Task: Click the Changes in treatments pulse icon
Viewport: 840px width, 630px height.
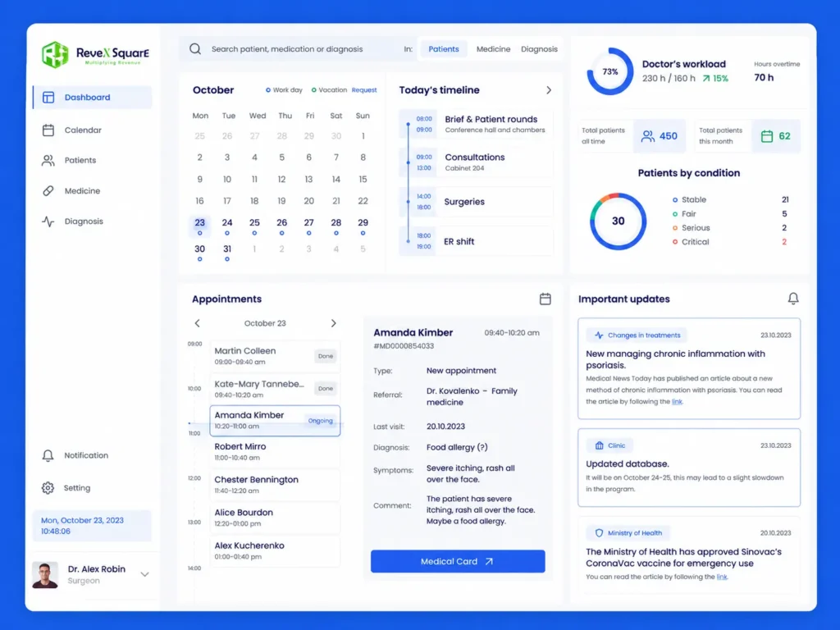Action: (x=599, y=336)
